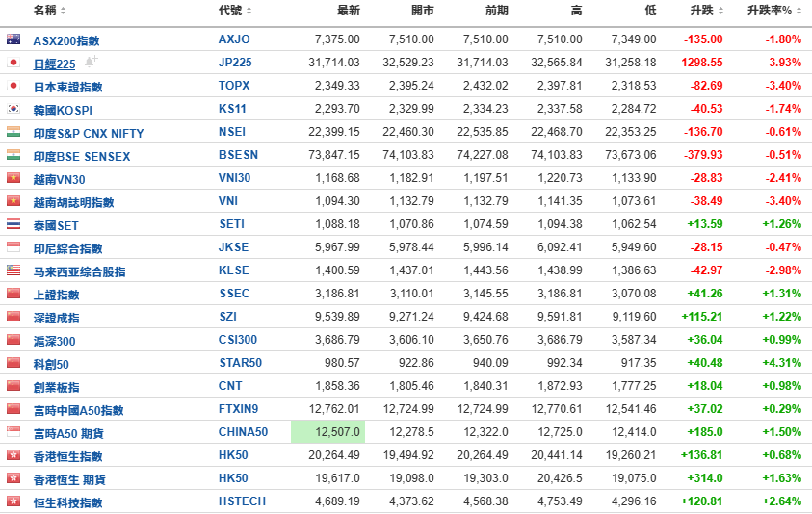Open the 韓國KOSPI index link
Viewport: 812px width, 514px height.
point(63,111)
